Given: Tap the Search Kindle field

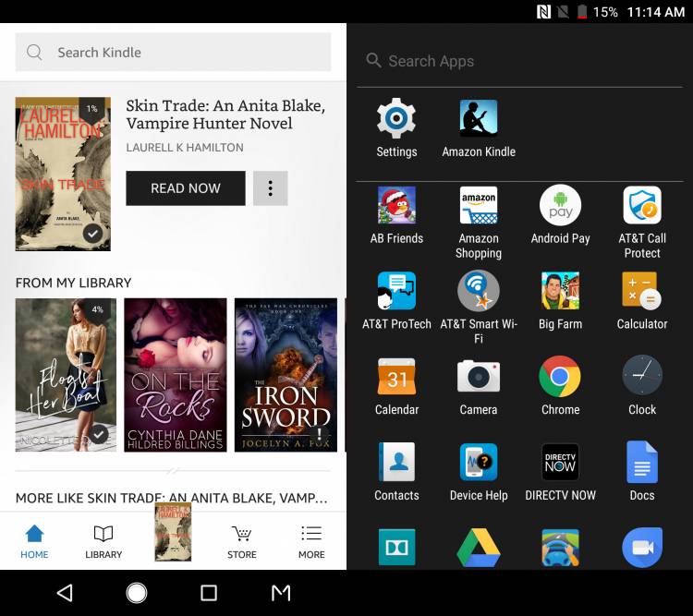Looking at the screenshot, I should (x=174, y=52).
